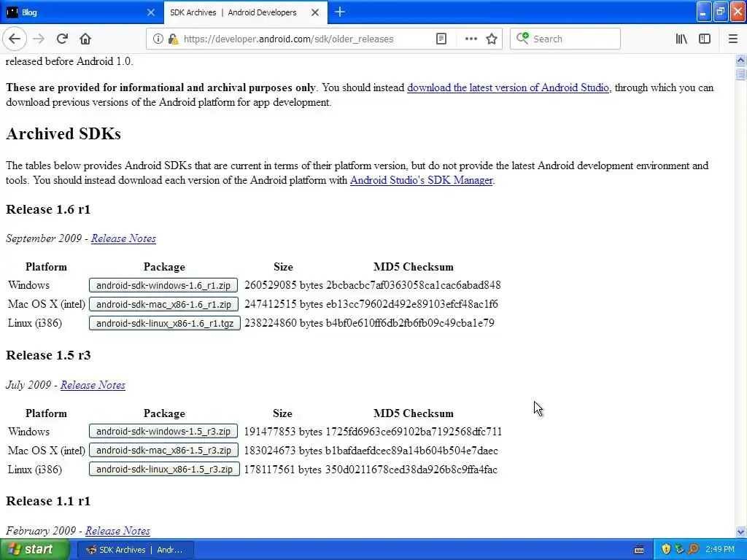747x560 pixels.
Task: Download android-sdk-windows-1.5_r3.zip
Action: click(x=163, y=432)
